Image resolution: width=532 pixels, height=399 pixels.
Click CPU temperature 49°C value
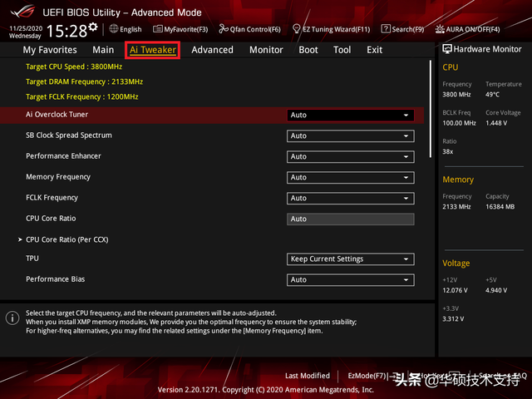pos(492,95)
